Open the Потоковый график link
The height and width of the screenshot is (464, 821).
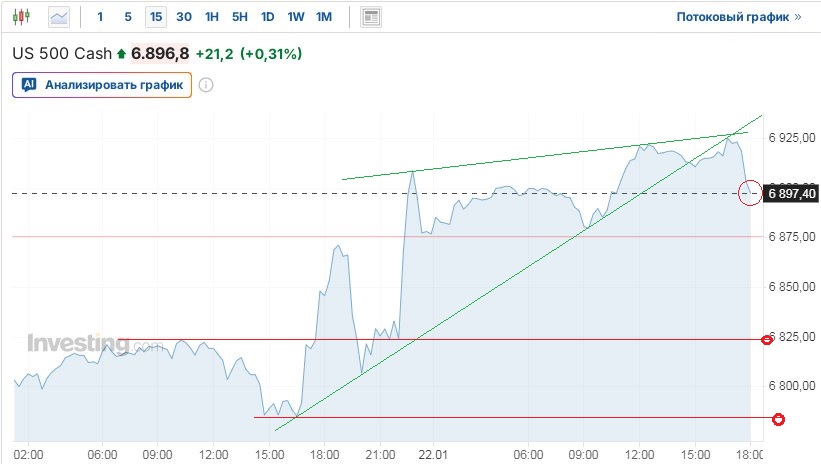[738, 17]
